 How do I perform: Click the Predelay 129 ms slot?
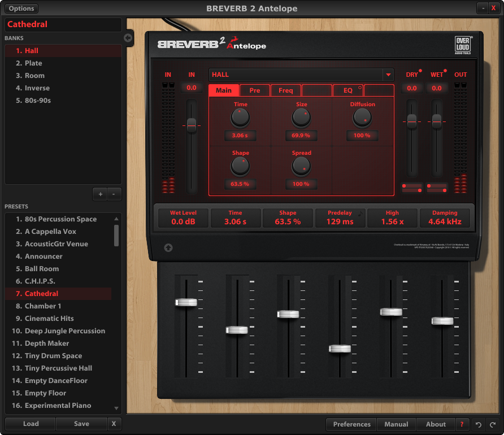[340, 218]
